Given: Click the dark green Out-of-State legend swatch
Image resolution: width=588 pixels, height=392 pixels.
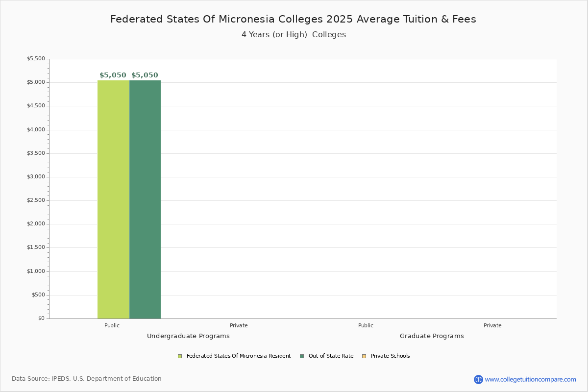Looking at the screenshot, I should tap(302, 356).
